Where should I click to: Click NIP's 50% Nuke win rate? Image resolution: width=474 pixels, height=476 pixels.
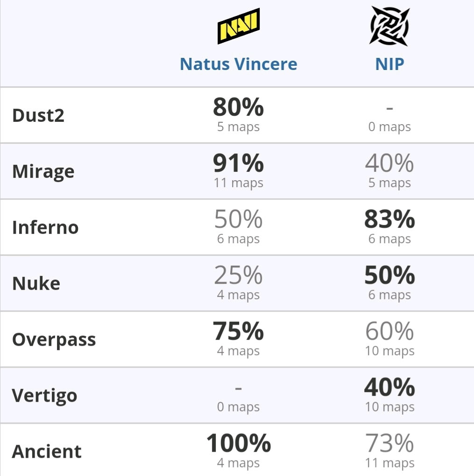389,275
